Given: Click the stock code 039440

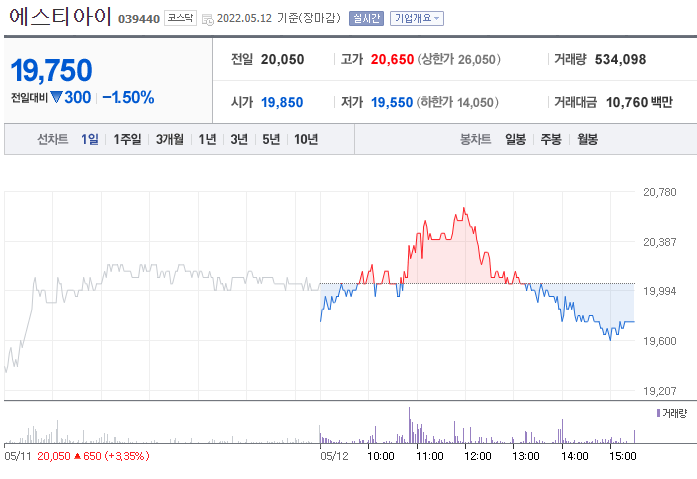Looking at the screenshot, I should tap(139, 19).
